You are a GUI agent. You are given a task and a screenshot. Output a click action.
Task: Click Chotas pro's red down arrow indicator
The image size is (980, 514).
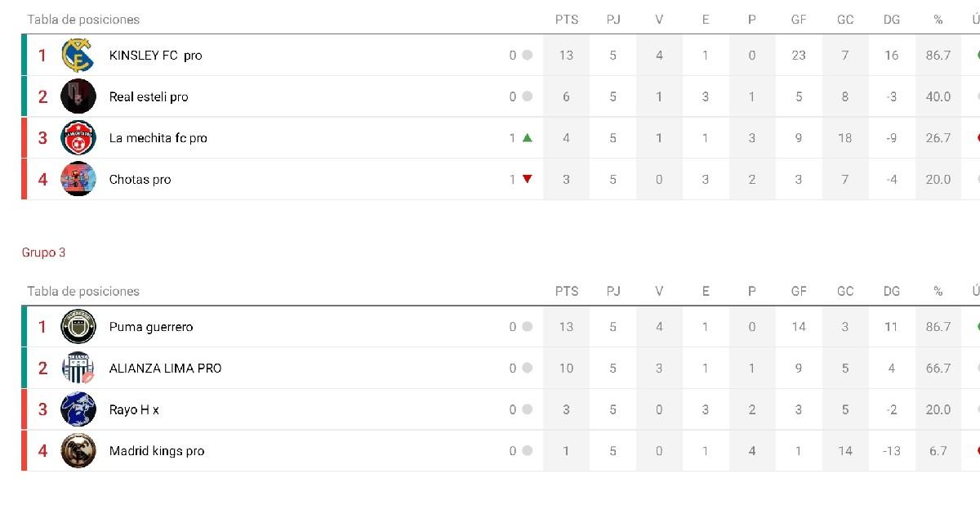(527, 179)
